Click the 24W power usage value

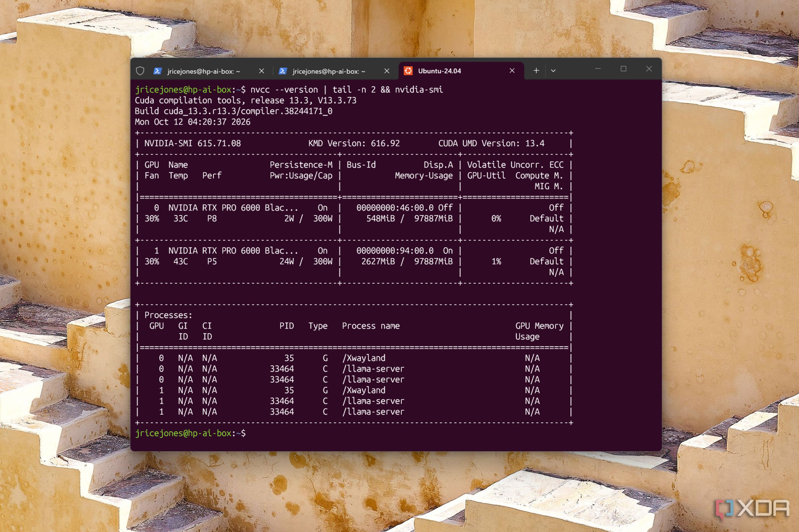(x=287, y=261)
